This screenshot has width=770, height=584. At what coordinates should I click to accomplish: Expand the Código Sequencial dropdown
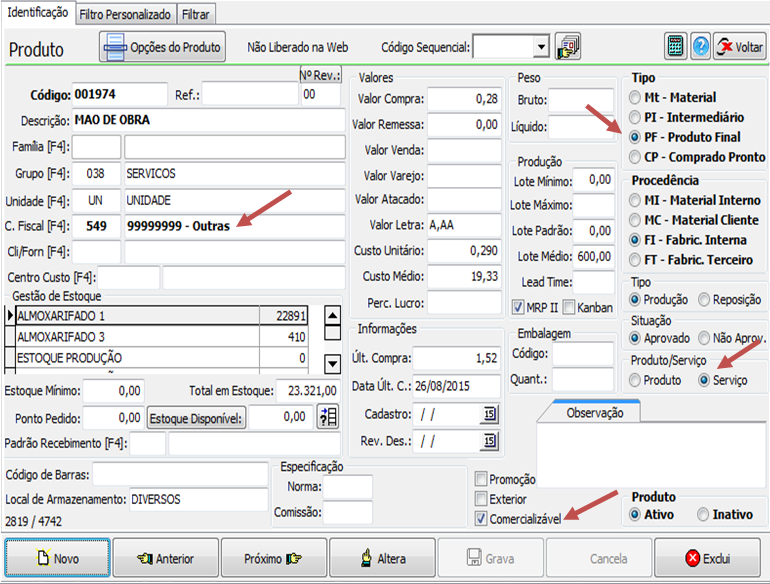[x=541, y=47]
